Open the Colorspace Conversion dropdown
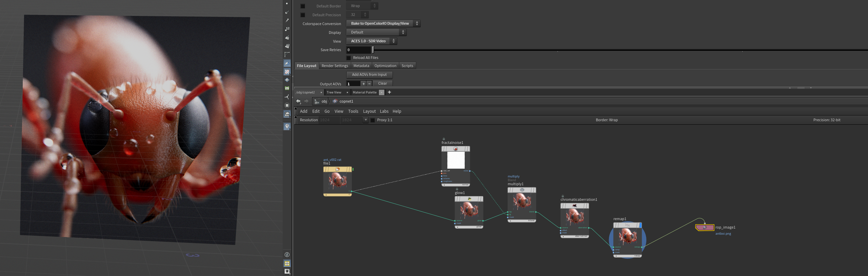The height and width of the screenshot is (276, 868). tap(383, 23)
